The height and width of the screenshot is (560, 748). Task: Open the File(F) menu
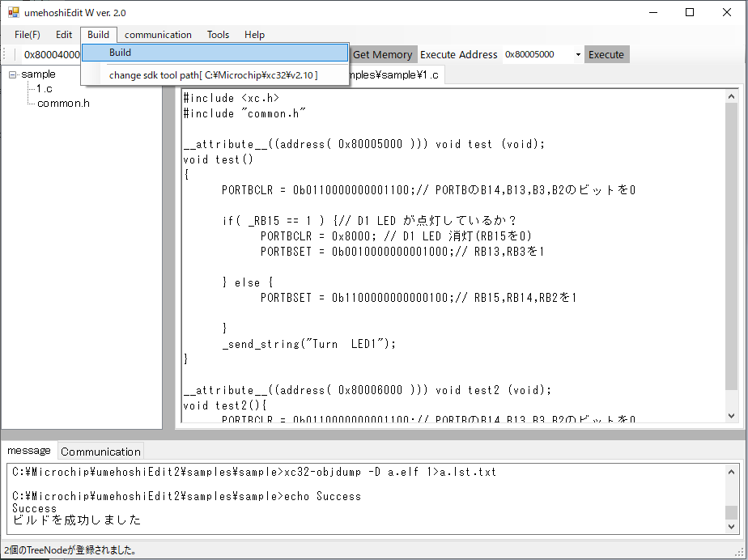27,35
